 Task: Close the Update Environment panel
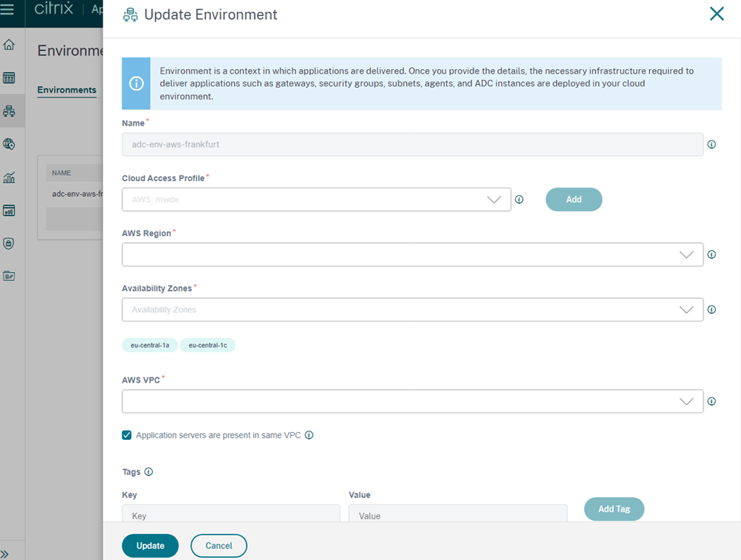717,13
